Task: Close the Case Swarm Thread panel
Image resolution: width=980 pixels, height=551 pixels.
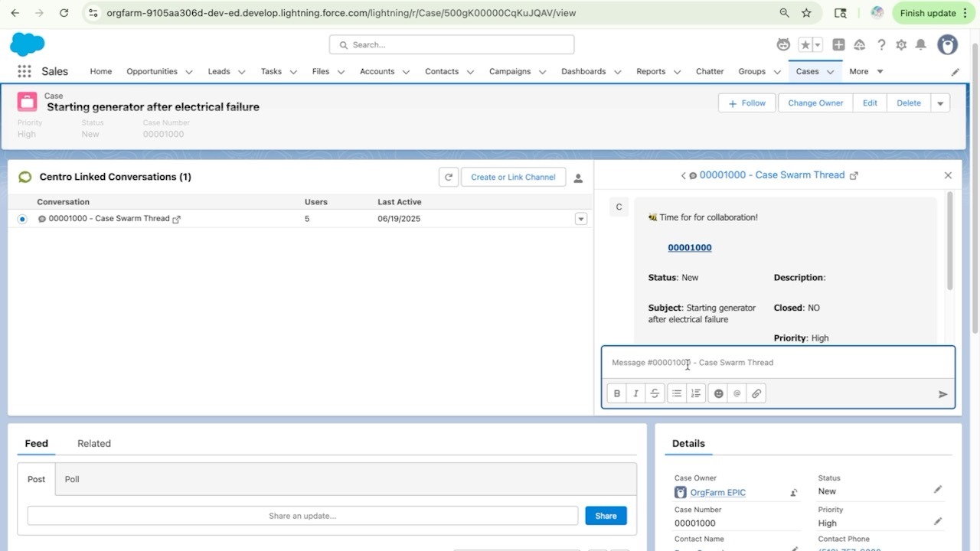Action: (948, 175)
